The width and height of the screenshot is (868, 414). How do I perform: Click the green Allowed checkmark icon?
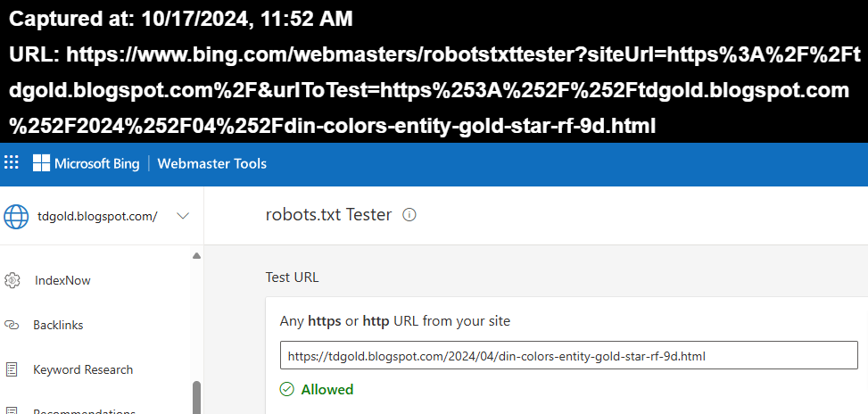(x=287, y=389)
